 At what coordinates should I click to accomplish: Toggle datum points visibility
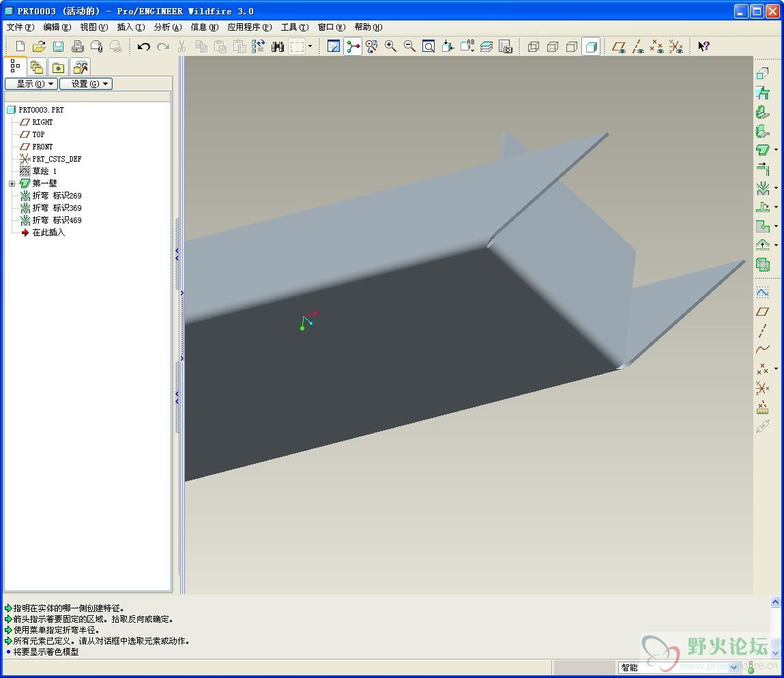tap(657, 46)
